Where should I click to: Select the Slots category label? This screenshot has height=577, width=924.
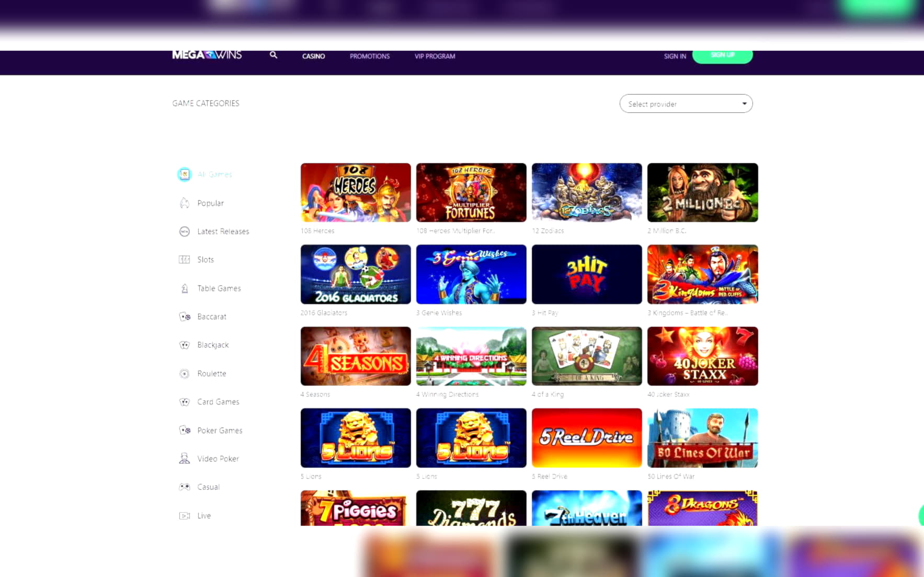tap(206, 260)
